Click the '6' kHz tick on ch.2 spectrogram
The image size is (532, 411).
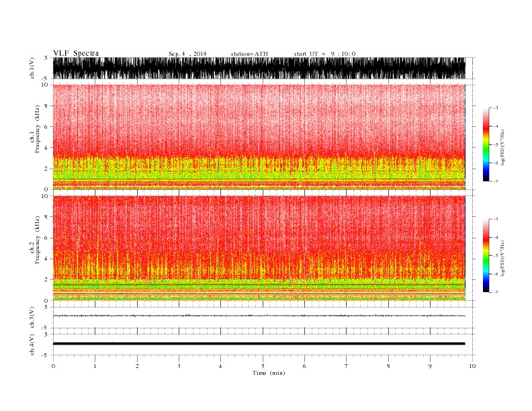pyautogui.click(x=47, y=238)
